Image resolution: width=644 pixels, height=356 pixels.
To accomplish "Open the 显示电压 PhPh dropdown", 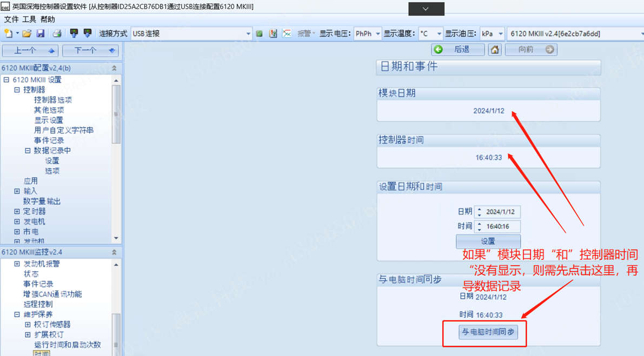I will 368,33.
